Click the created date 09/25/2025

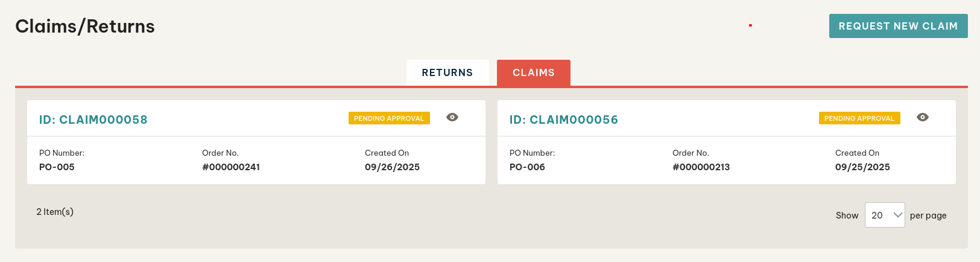862,167
